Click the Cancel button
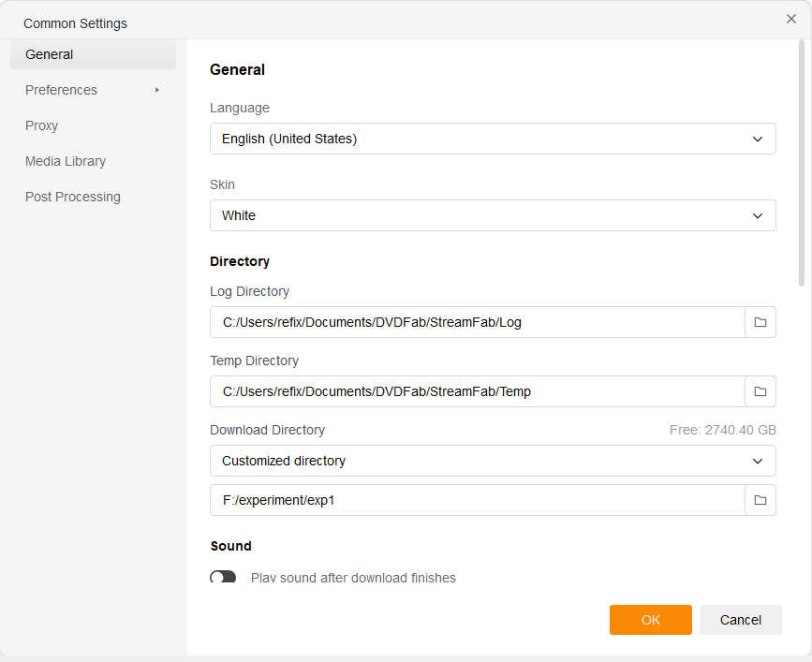The height and width of the screenshot is (662, 812). point(740,620)
